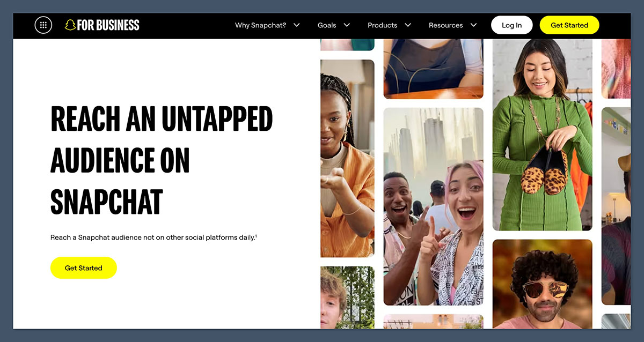644x342 pixels.
Task: Click Get Started below the headline
Action: 83,267
